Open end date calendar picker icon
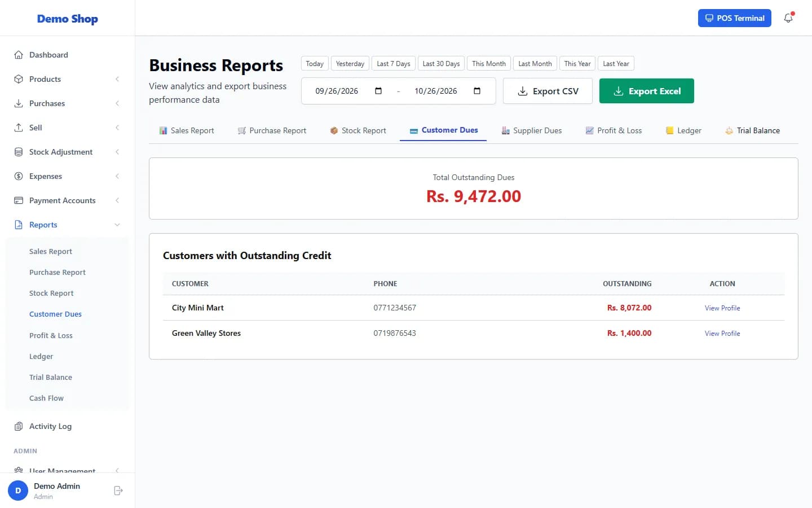The height and width of the screenshot is (508, 812). (x=477, y=91)
